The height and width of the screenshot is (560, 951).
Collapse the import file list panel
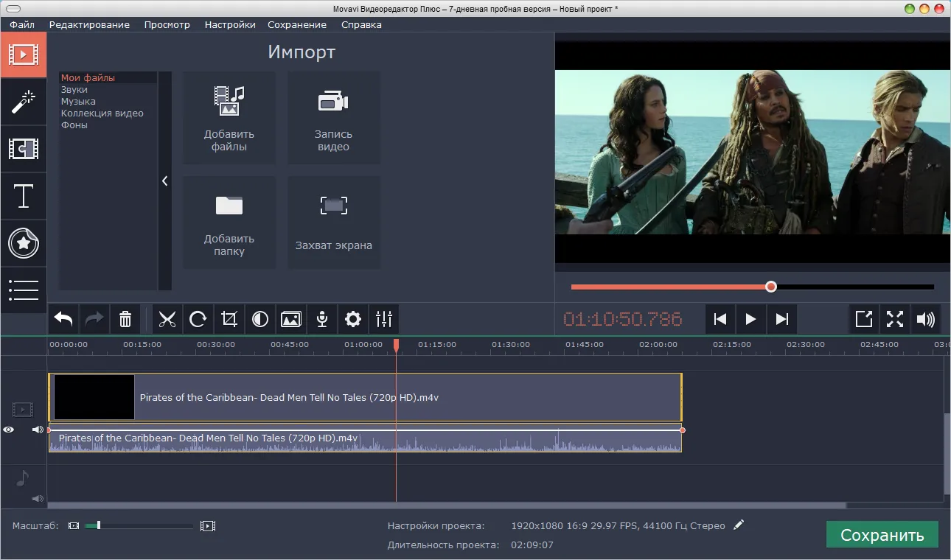coord(164,181)
